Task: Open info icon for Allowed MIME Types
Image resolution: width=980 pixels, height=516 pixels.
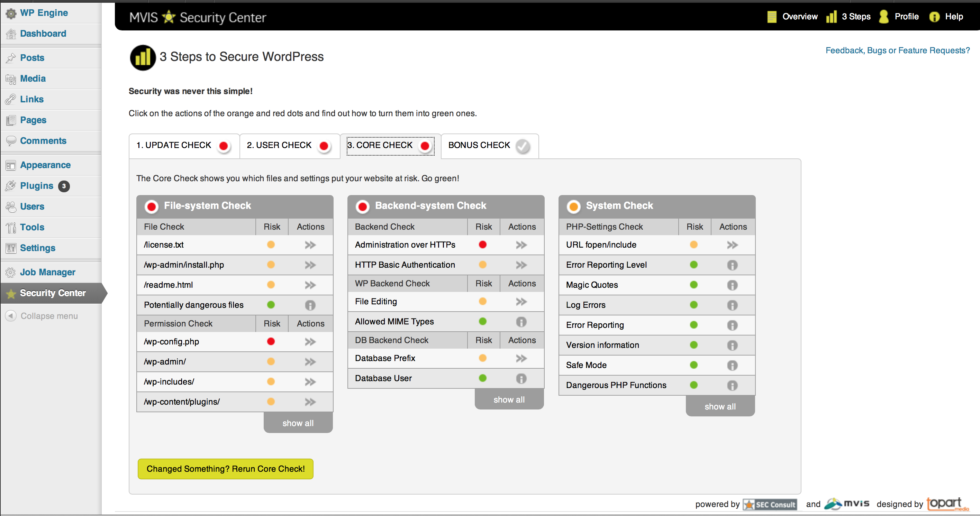Action: click(521, 322)
